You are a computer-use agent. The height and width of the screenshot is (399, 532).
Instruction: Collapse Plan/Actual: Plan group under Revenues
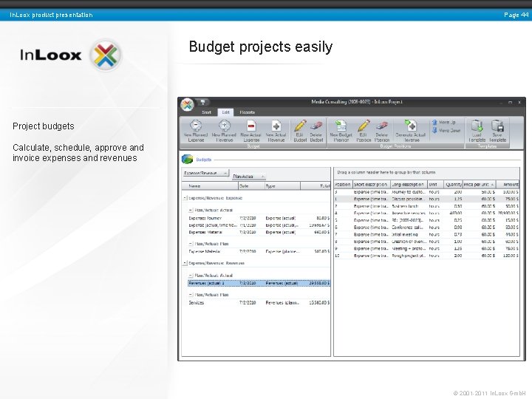click(191, 295)
